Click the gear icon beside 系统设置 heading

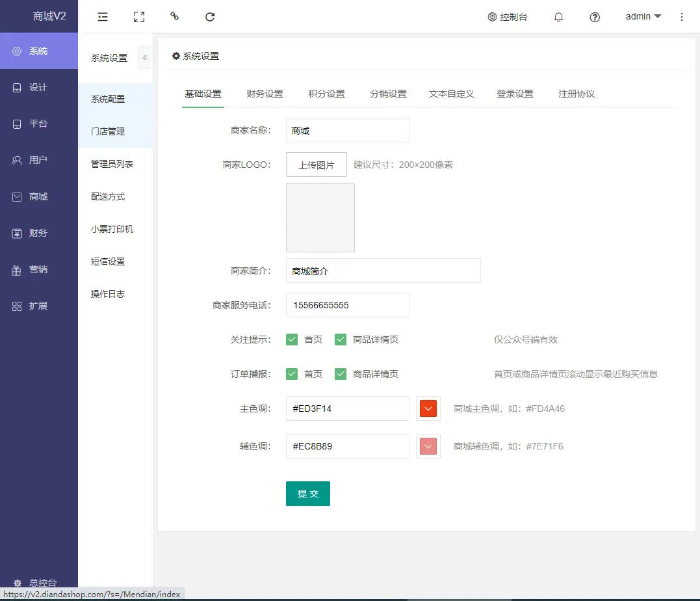[176, 56]
